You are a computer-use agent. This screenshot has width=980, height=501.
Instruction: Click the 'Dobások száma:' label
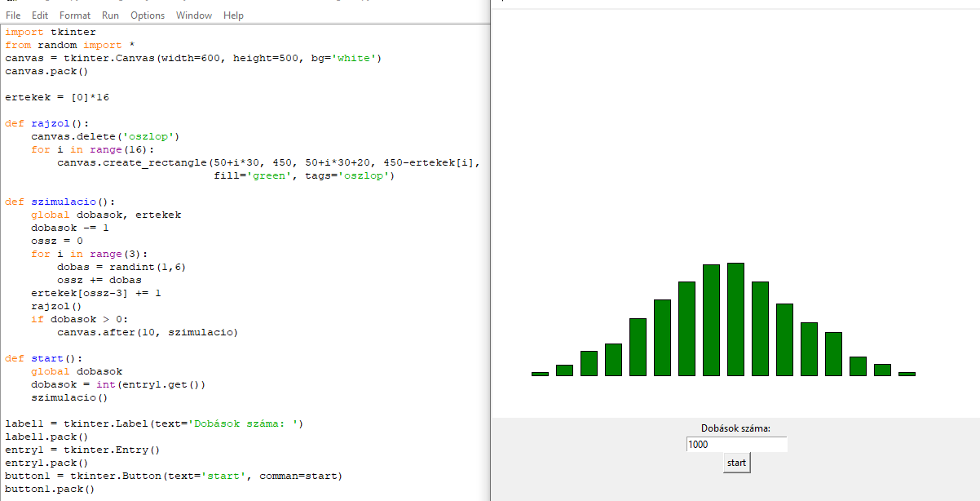(736, 428)
